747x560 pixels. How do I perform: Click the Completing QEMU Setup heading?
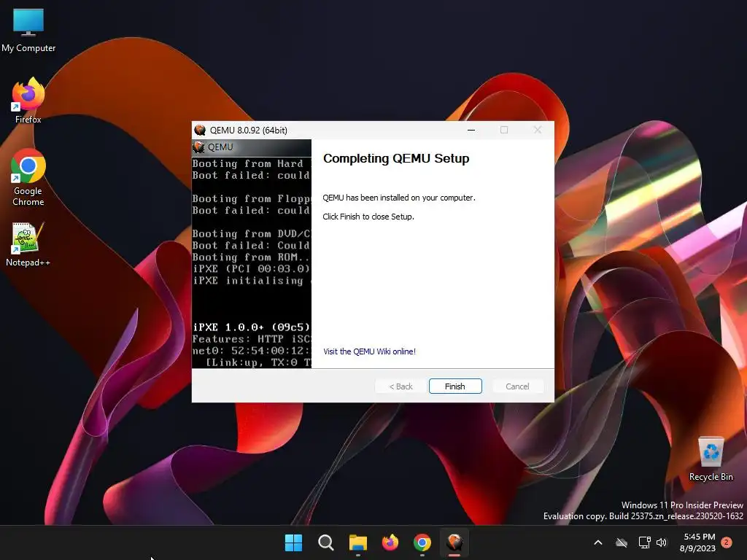coord(396,158)
